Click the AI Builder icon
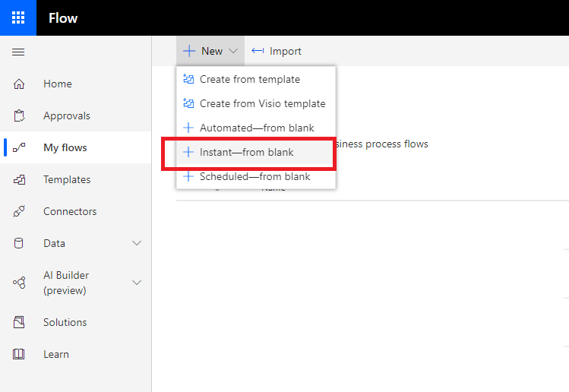The width and height of the screenshot is (569, 392). click(x=19, y=283)
